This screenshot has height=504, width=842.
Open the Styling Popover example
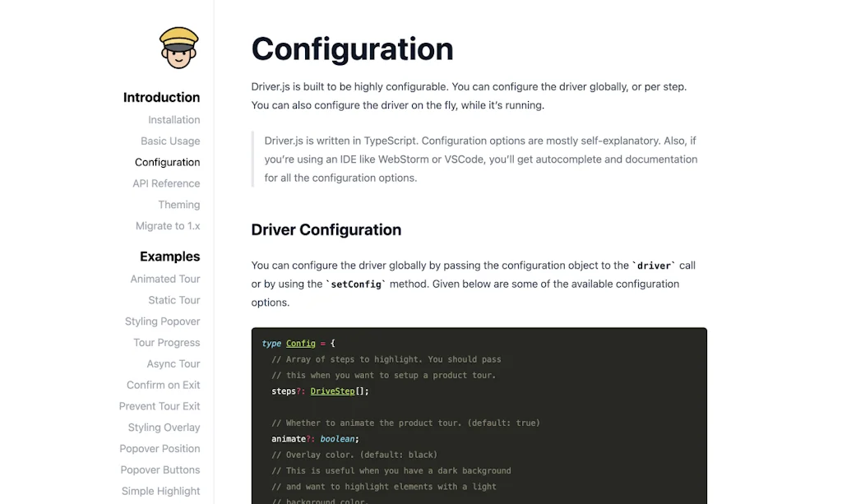tap(162, 321)
